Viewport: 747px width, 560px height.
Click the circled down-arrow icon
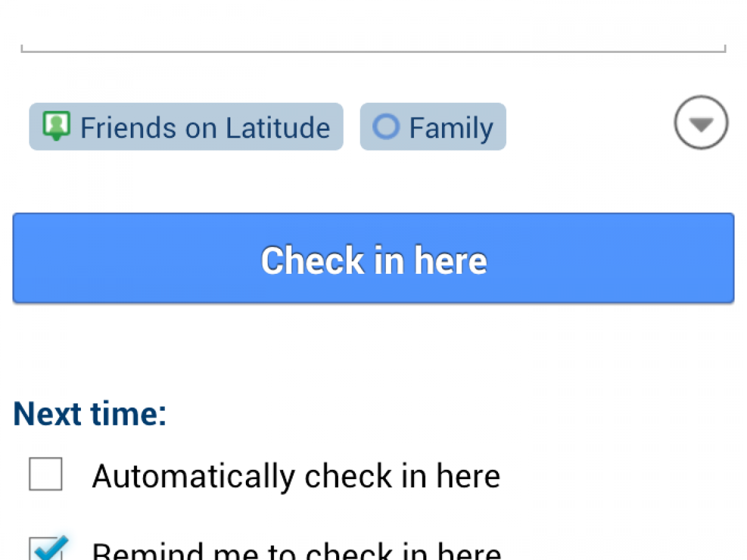coord(701,123)
